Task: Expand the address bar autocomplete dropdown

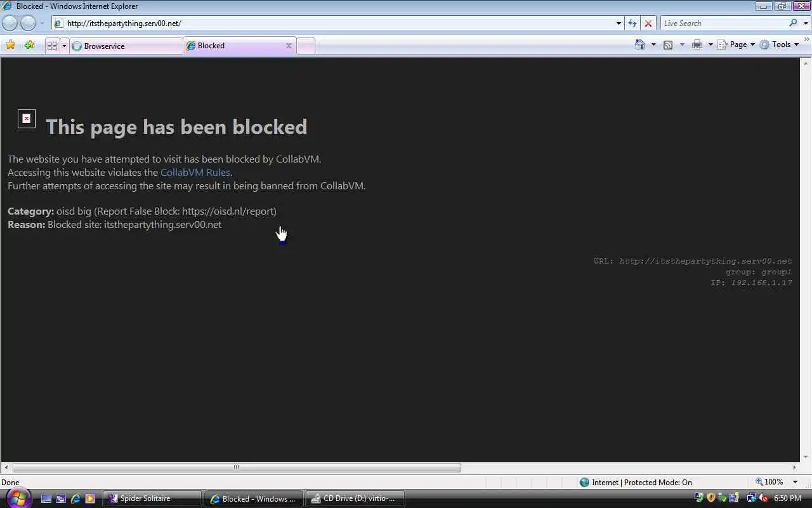Action: [619, 23]
